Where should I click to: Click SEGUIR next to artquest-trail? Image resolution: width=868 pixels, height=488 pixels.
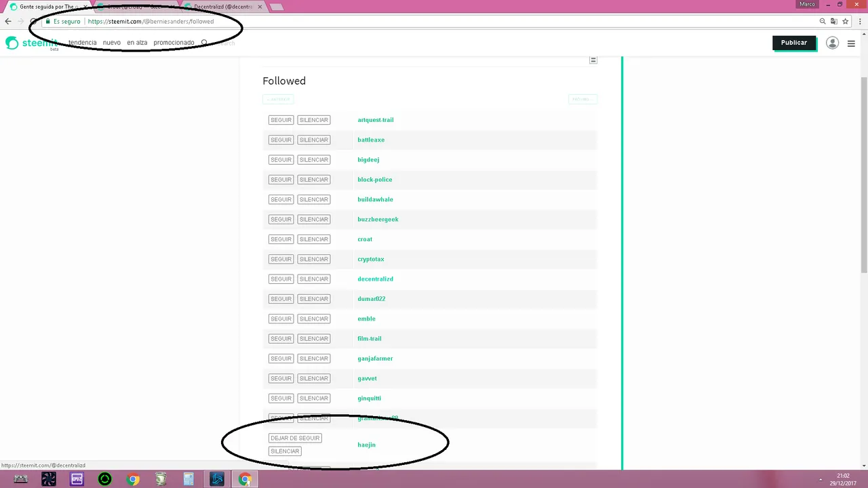click(x=281, y=120)
